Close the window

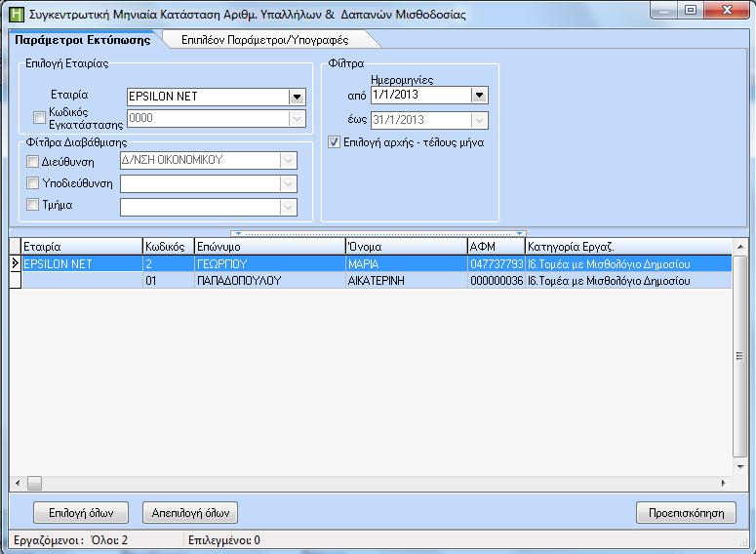click(x=727, y=10)
